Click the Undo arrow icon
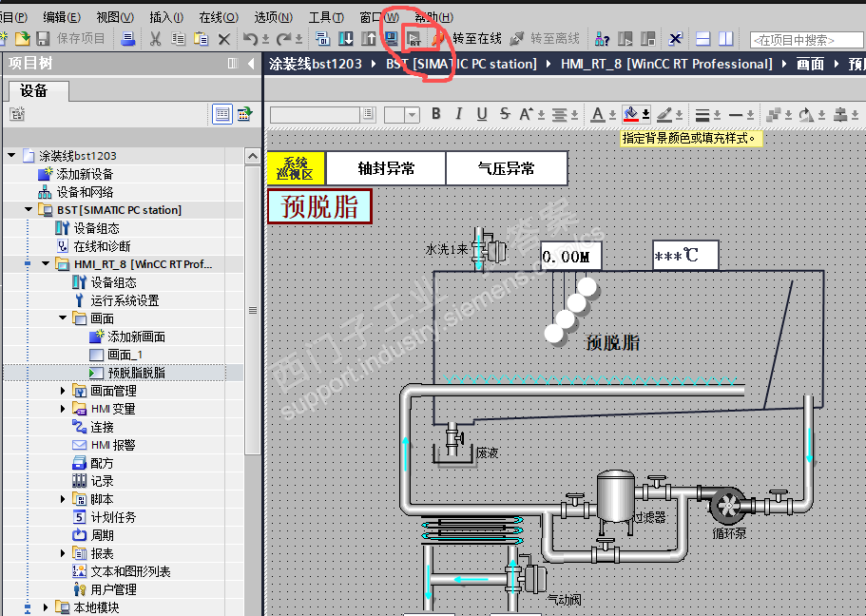 pyautogui.click(x=250, y=38)
